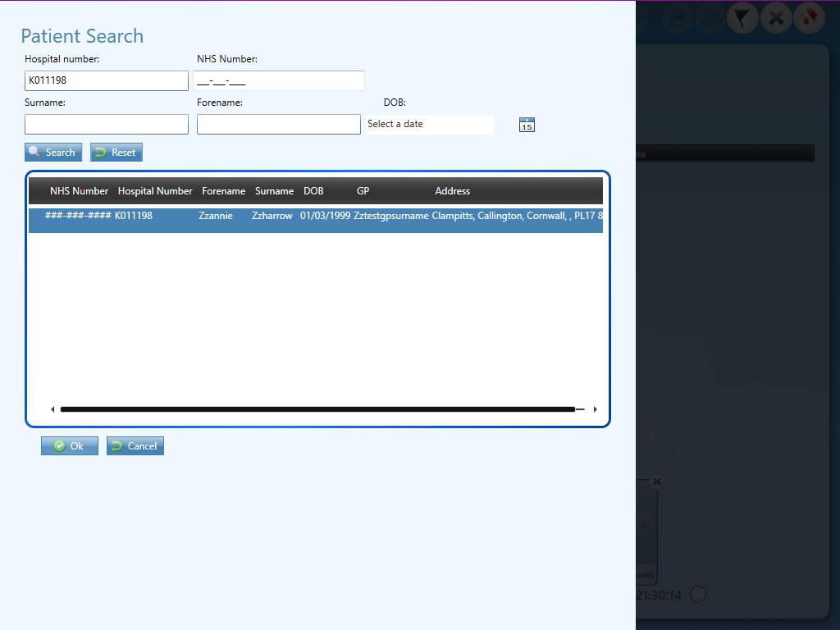Click the DOB 'Select a date' field
Screen dimensions: 840x630
pyautogui.click(x=430, y=125)
